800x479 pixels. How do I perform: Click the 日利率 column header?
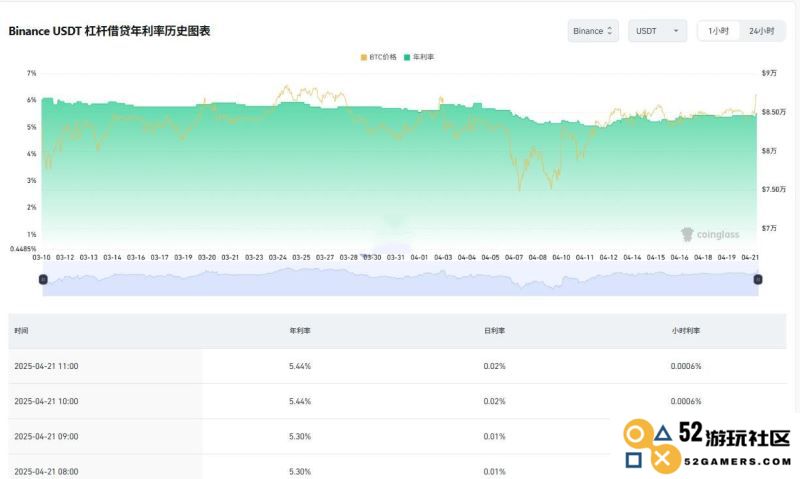coord(494,331)
